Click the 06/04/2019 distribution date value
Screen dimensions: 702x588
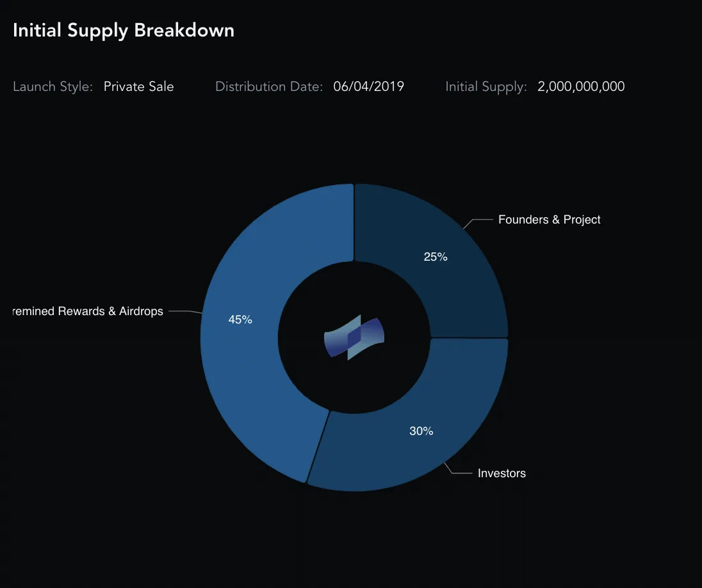pos(368,86)
